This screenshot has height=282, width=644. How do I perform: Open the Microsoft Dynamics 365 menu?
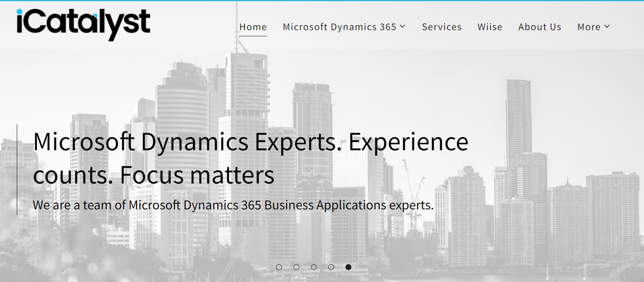coord(344,27)
